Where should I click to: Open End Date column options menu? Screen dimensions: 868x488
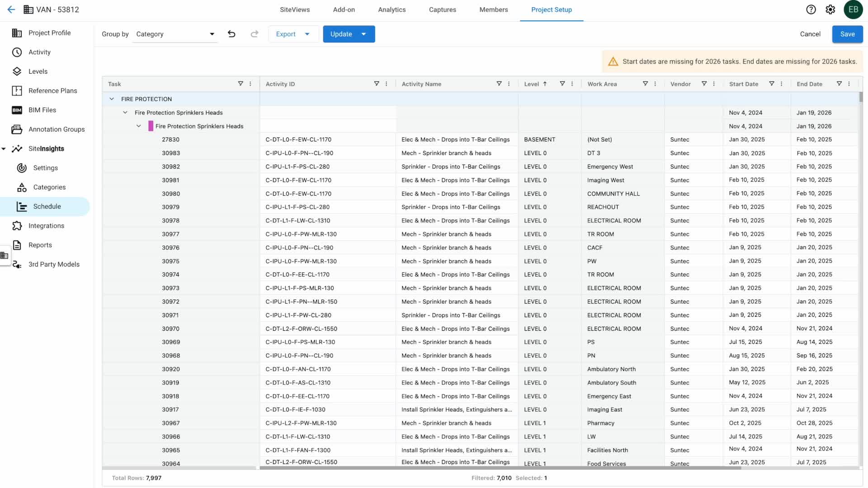click(849, 84)
